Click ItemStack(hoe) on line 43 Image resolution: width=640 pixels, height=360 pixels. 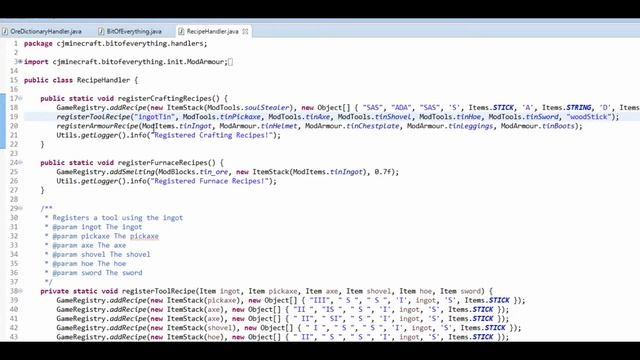click(195, 337)
